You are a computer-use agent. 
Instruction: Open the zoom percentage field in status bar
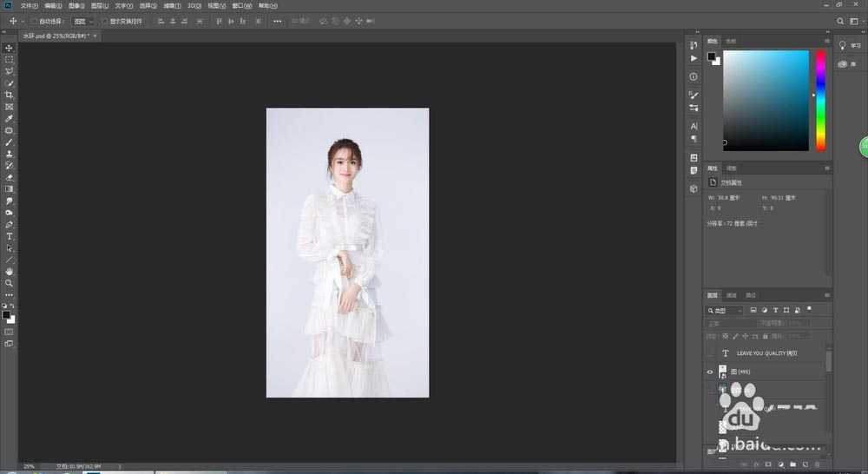(30, 466)
